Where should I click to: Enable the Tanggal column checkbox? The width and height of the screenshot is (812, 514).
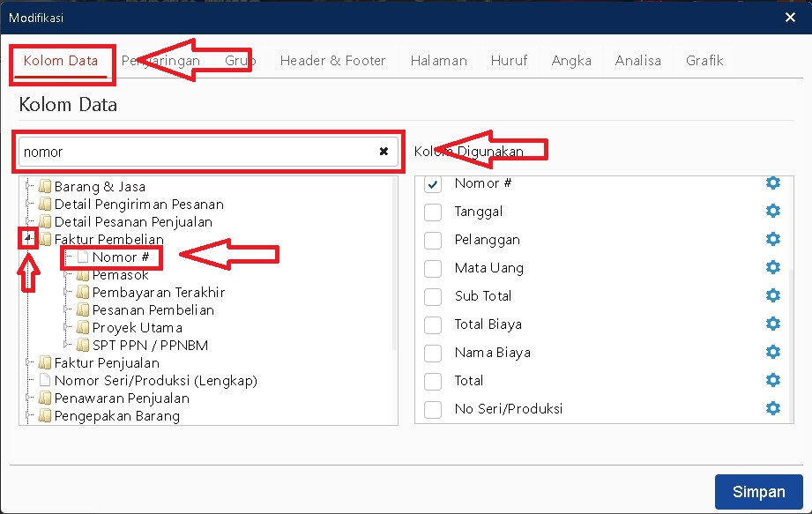point(433,212)
